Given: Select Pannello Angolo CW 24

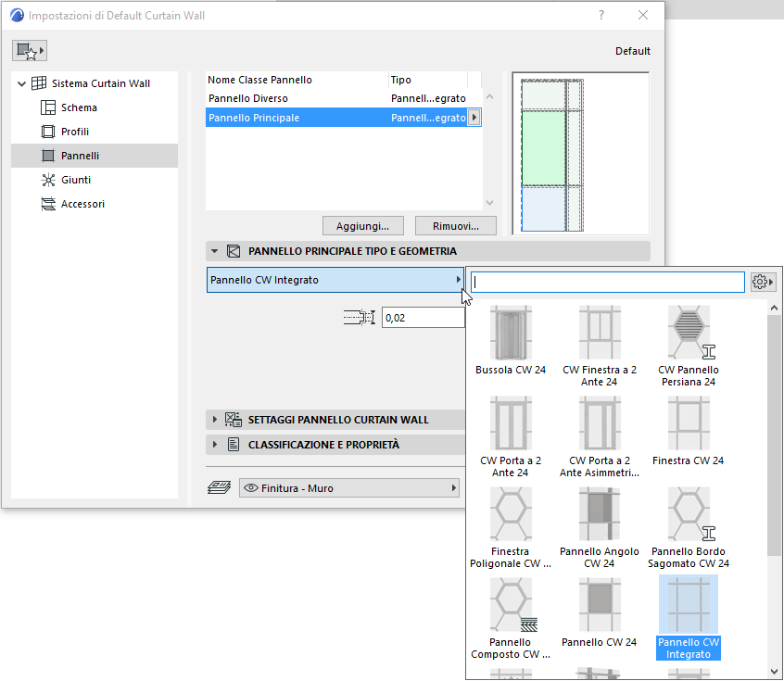Looking at the screenshot, I should click(600, 527).
